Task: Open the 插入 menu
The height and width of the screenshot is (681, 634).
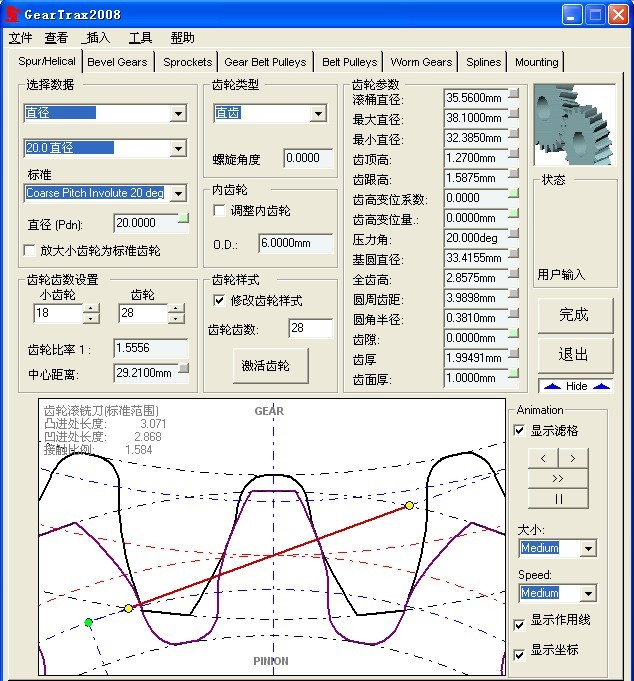Action: pos(96,38)
